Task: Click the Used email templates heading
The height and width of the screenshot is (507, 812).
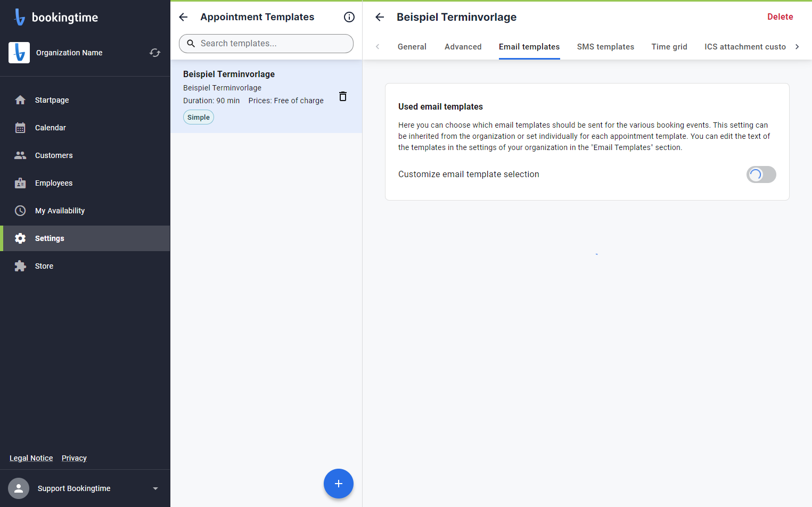Action: (x=440, y=106)
